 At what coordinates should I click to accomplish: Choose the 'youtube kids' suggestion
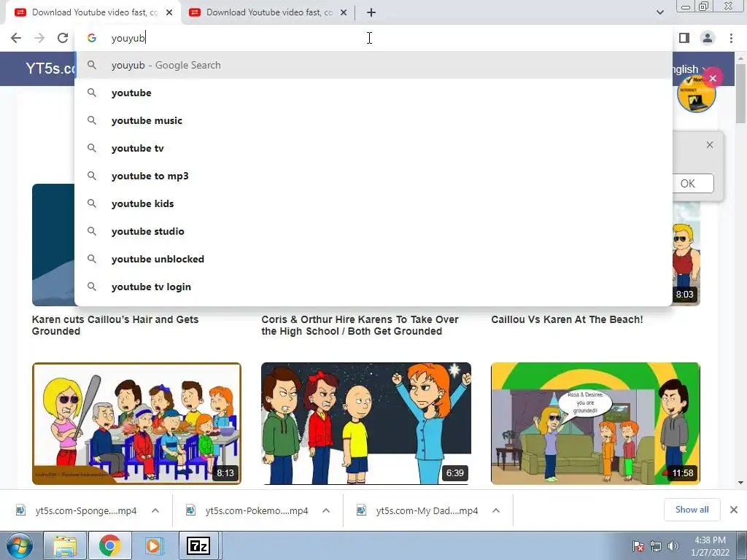(x=373, y=203)
